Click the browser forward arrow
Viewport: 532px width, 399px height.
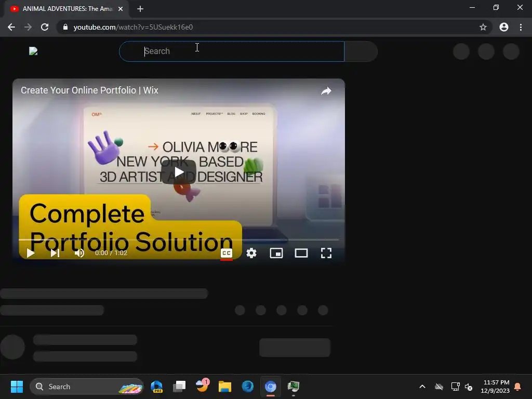(28, 27)
